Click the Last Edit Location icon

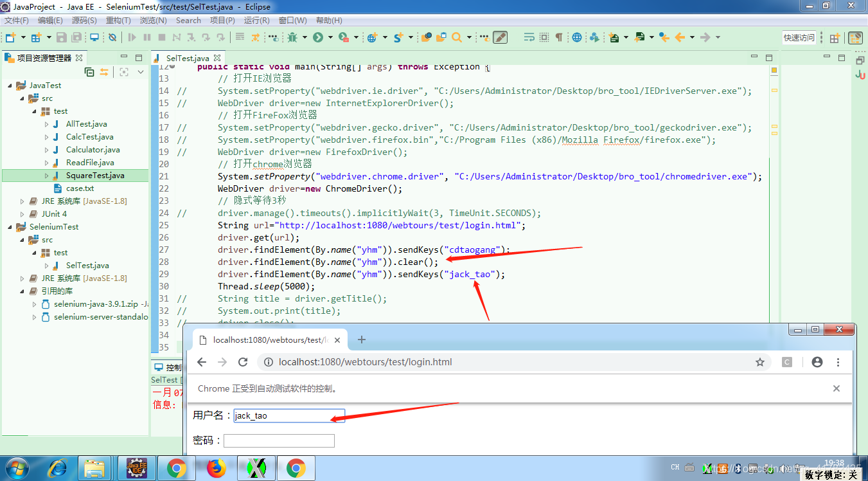(x=664, y=37)
